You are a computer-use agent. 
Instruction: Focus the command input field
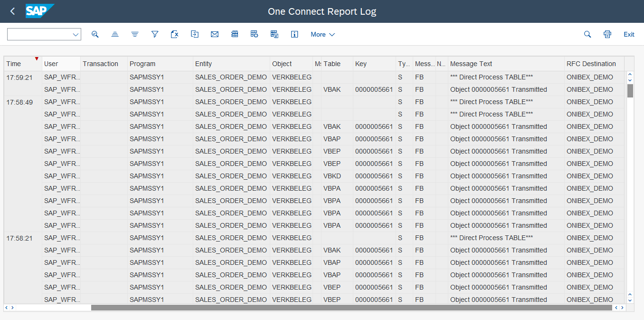click(x=40, y=34)
